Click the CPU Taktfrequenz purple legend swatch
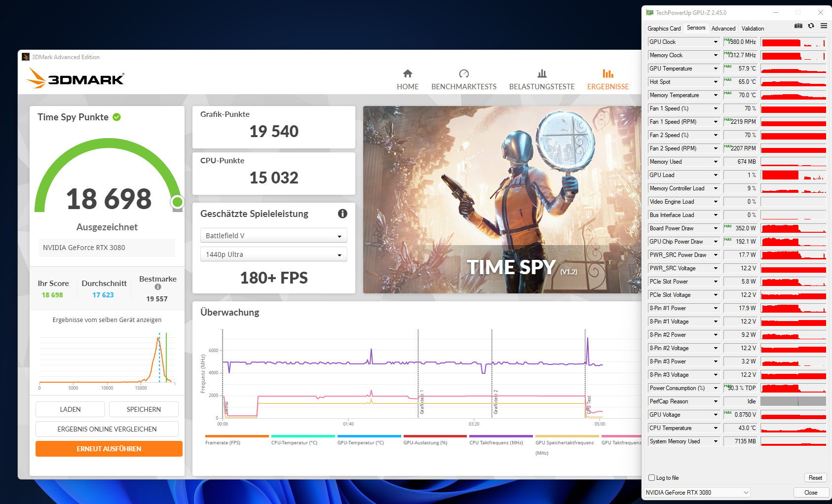 (x=501, y=436)
